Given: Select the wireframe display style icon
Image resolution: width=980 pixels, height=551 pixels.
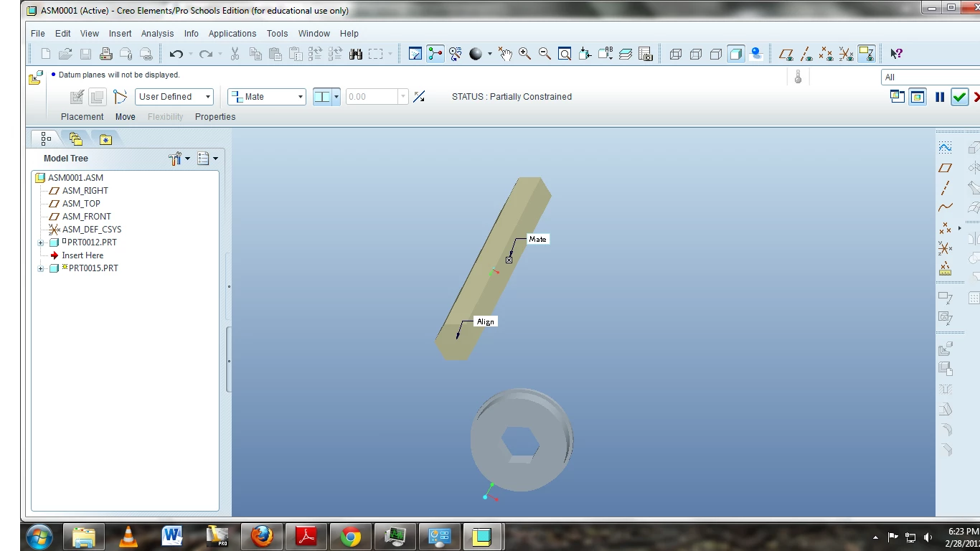Looking at the screenshot, I should tap(676, 54).
